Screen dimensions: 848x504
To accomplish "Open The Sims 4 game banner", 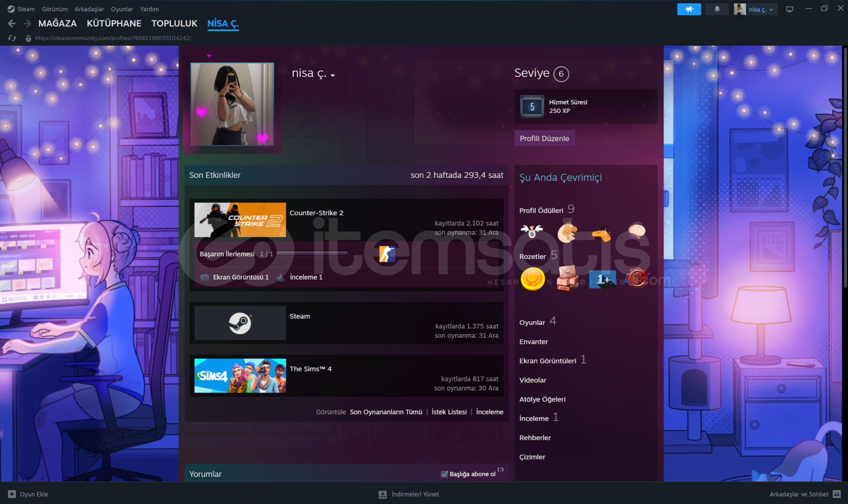I will pyautogui.click(x=240, y=376).
